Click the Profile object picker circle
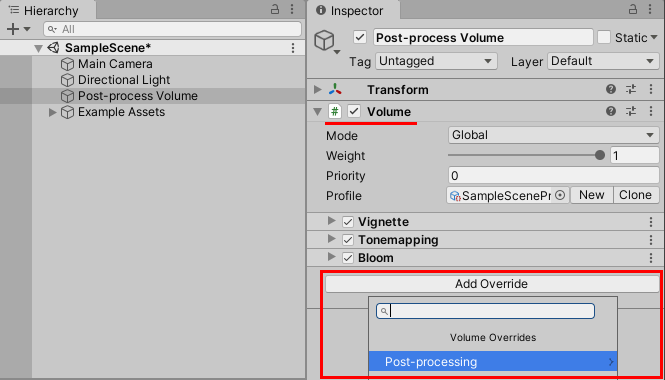 point(560,196)
